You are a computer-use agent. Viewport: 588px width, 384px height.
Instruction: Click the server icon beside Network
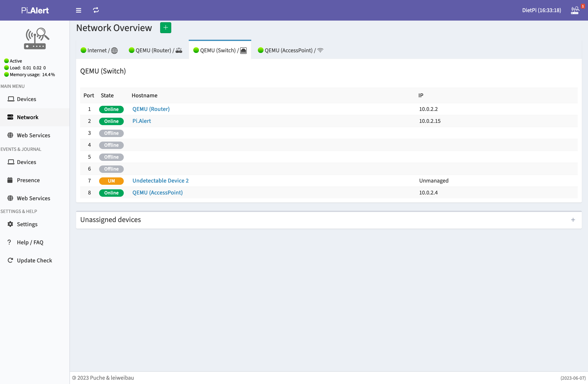[x=10, y=117]
